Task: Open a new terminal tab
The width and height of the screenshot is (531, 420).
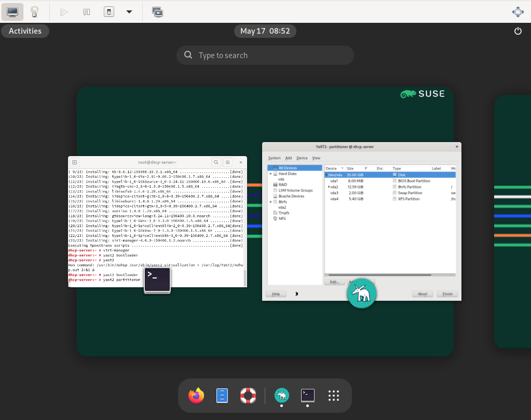Action: [74, 161]
